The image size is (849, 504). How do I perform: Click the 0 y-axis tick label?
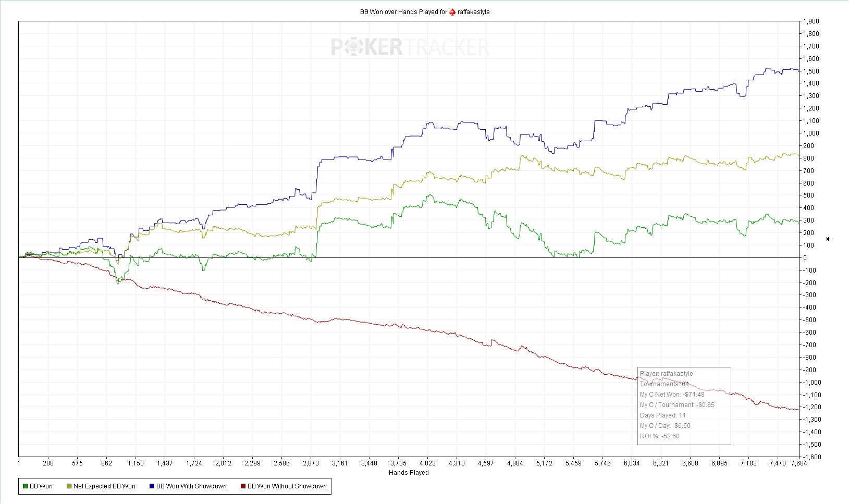coord(805,258)
